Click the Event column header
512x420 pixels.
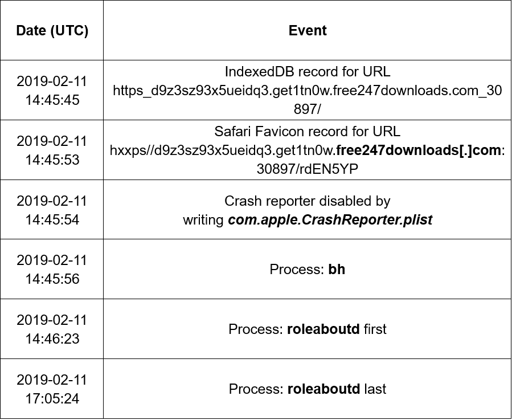(x=308, y=31)
